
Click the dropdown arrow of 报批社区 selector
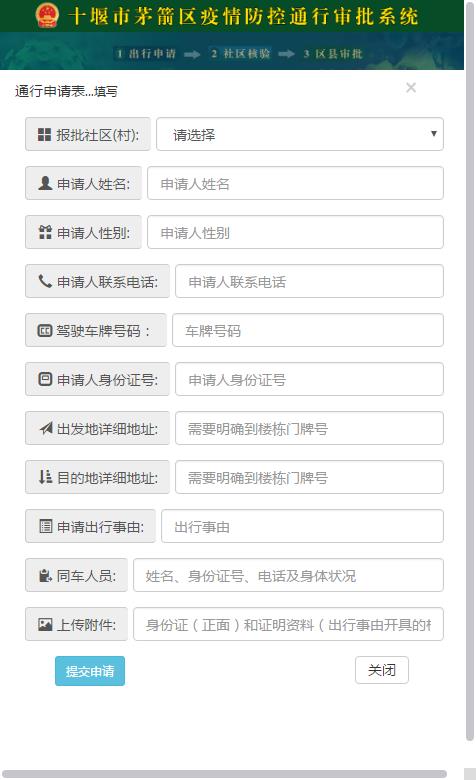click(x=434, y=134)
